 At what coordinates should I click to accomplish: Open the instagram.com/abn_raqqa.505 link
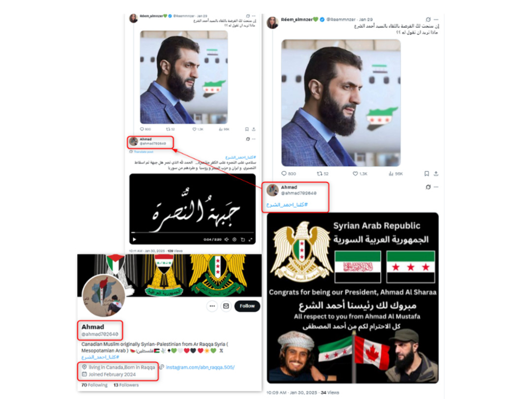200,367
